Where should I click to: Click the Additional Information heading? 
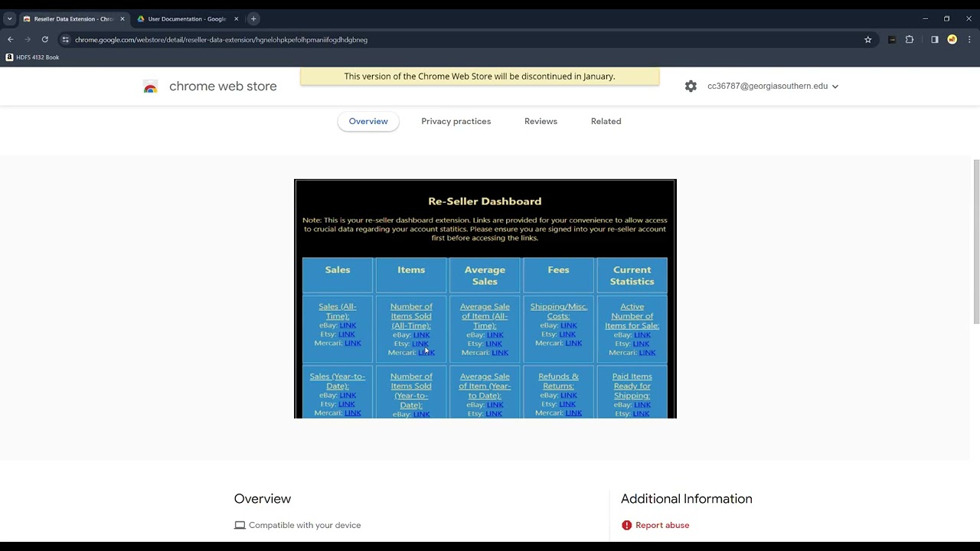pos(687,499)
